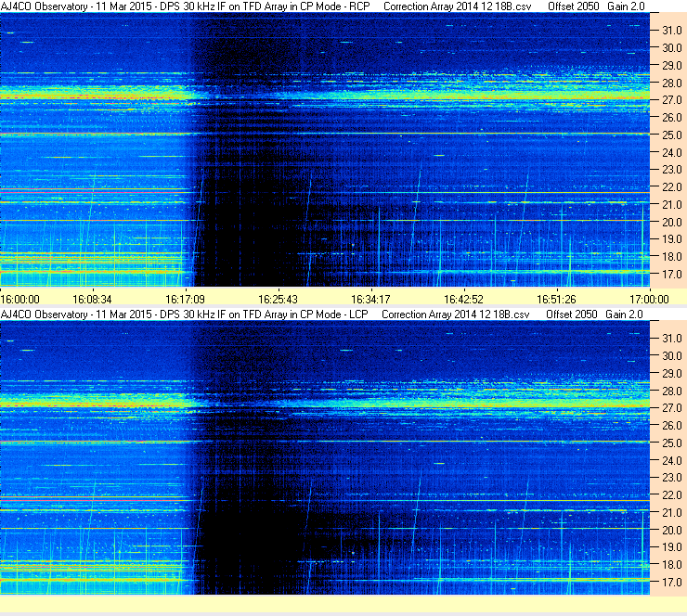Viewport: 687px width, 616px height.
Task: Click the 26.0 frequency label on LCP axis
Action: pyautogui.click(x=672, y=426)
